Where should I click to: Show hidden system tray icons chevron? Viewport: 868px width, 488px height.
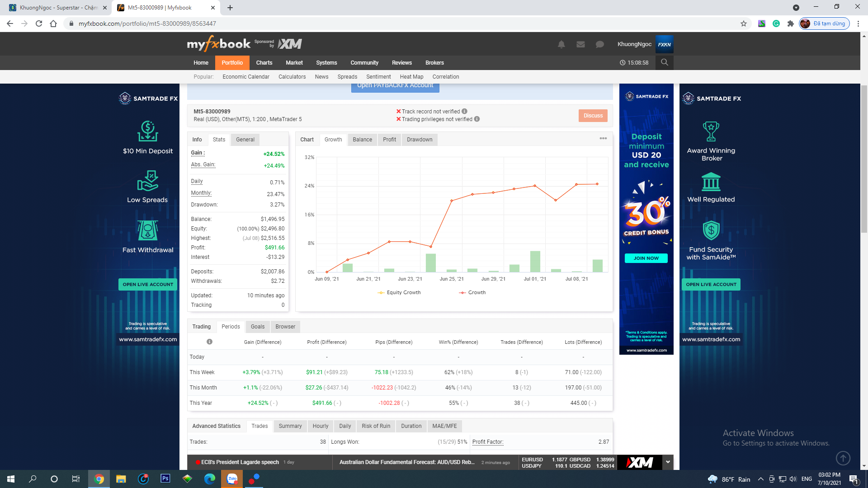coord(760,479)
